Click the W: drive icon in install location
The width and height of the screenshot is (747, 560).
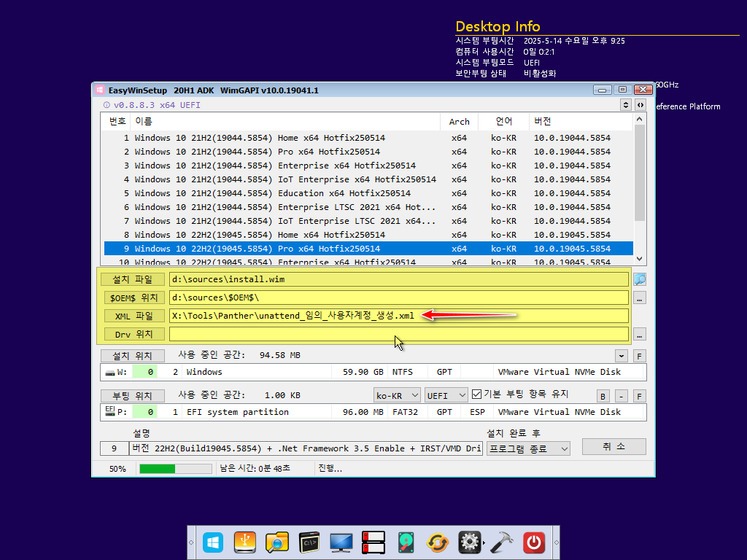click(110, 373)
